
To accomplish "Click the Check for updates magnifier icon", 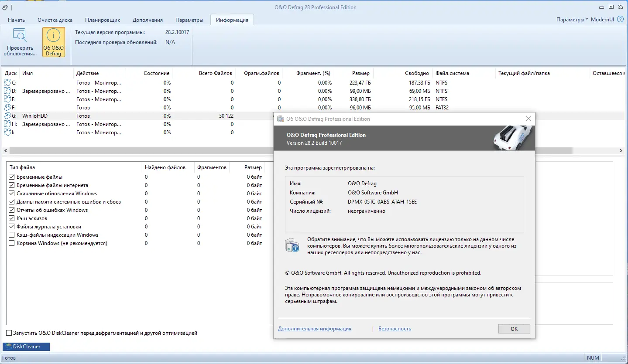I will [x=20, y=35].
